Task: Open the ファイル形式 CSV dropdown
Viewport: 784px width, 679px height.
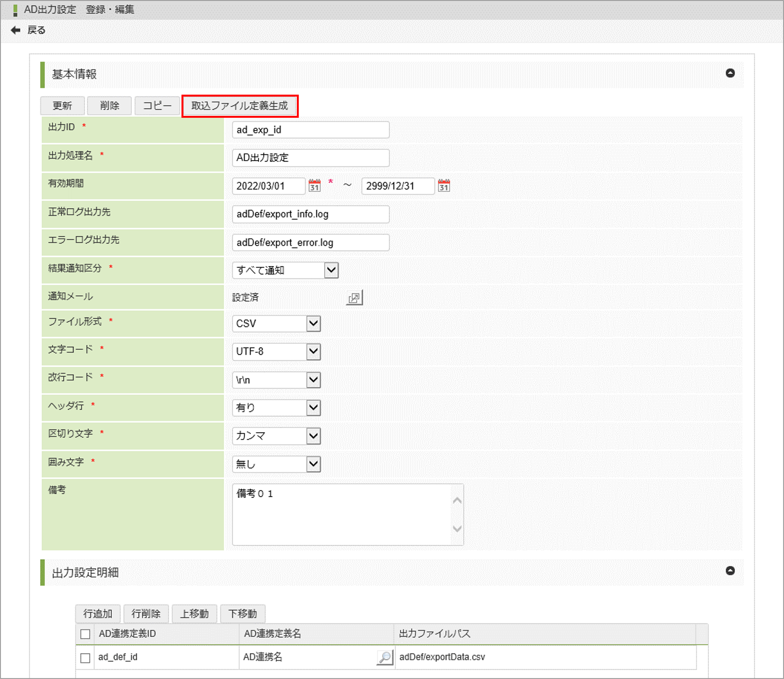Action: (x=277, y=324)
